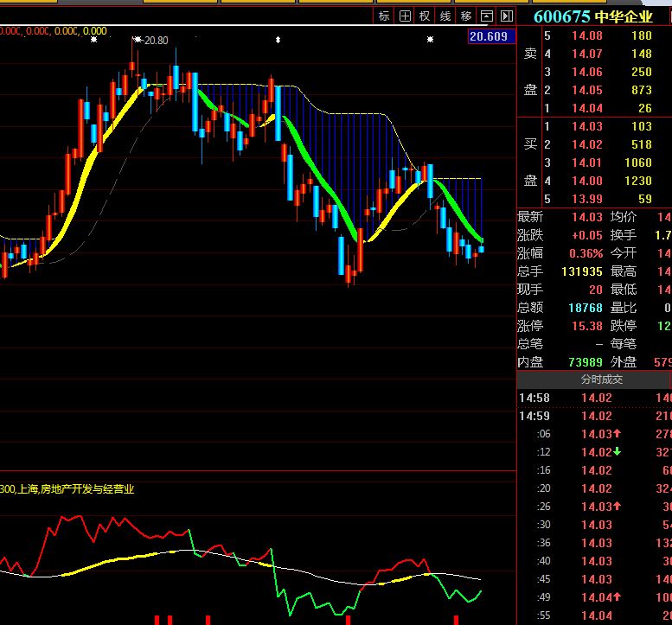
Task: Click the 20.80 high price marker
Action: (156, 41)
